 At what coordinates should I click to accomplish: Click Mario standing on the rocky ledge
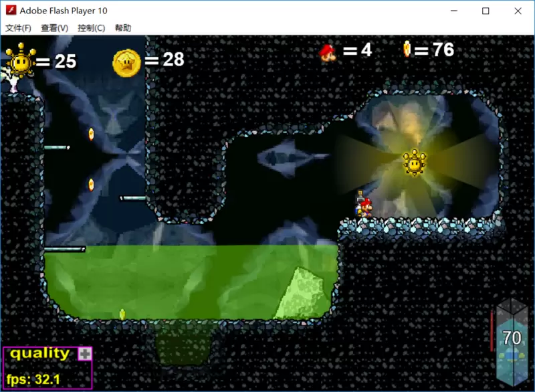pyautogui.click(x=364, y=205)
